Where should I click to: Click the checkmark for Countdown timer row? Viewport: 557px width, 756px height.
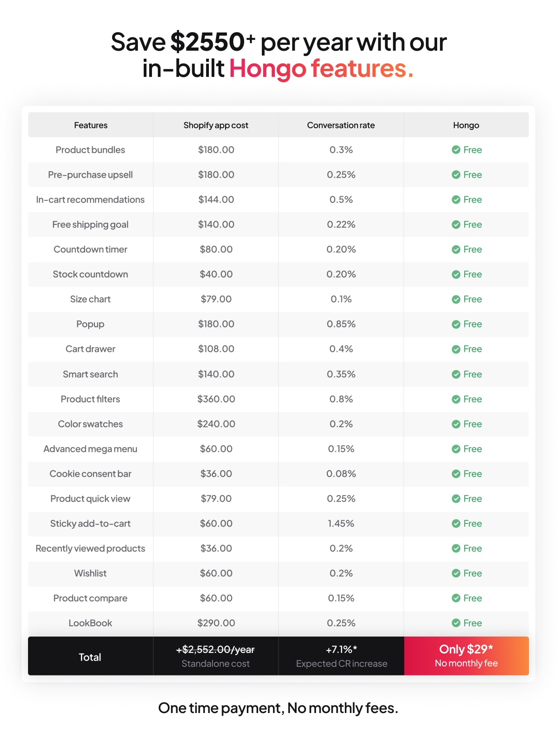tap(456, 249)
